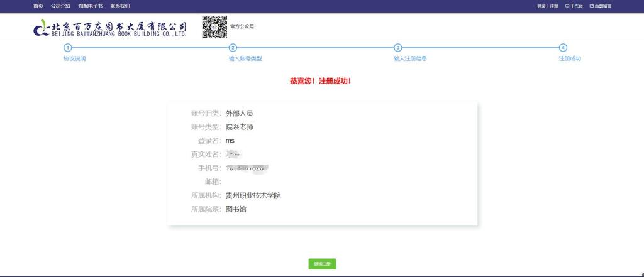Open the 工作台 monitor icon link
This screenshot has width=644, height=277.
coord(574,6)
